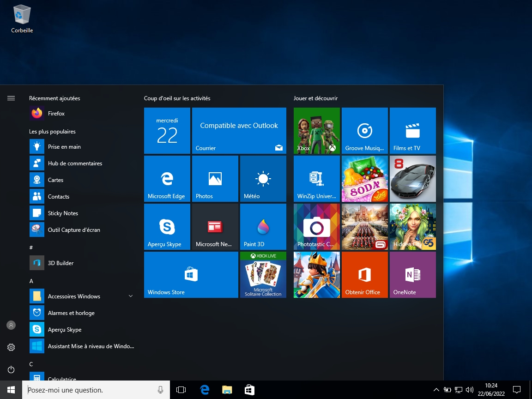Open Task View on the taskbar

coord(181,390)
